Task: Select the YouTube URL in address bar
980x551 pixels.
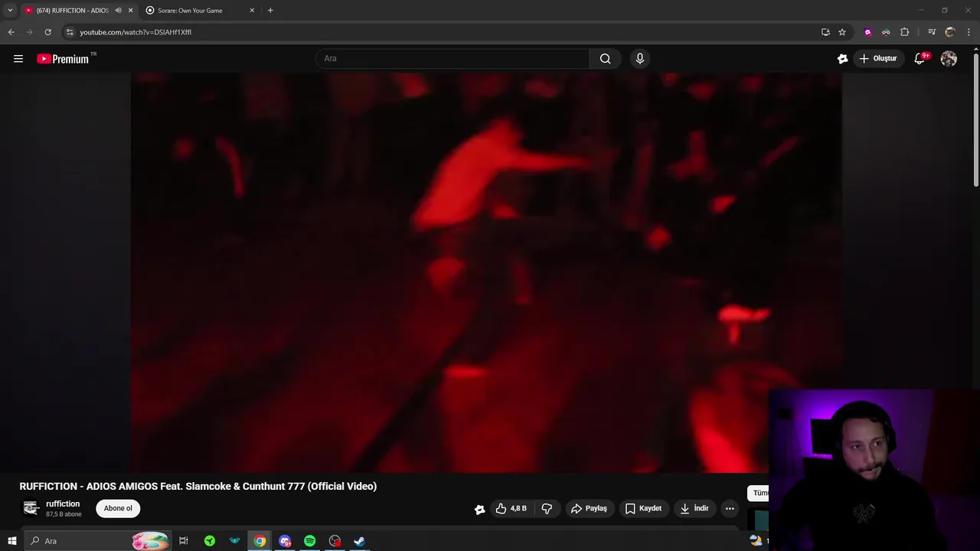Action: (x=136, y=32)
